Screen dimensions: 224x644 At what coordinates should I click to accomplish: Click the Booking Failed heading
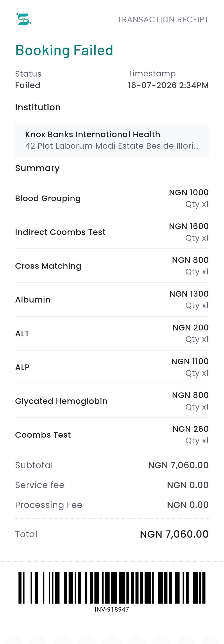pyautogui.click(x=64, y=50)
